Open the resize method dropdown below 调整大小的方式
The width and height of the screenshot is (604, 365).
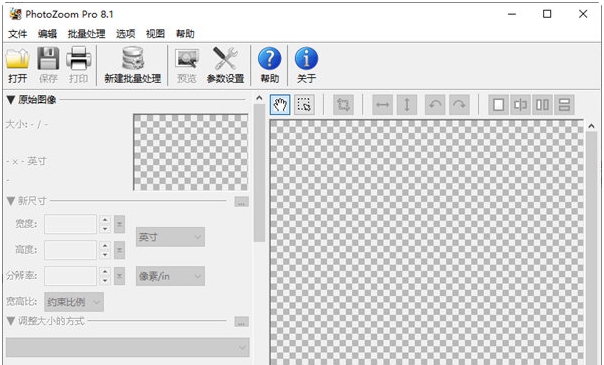click(x=128, y=347)
